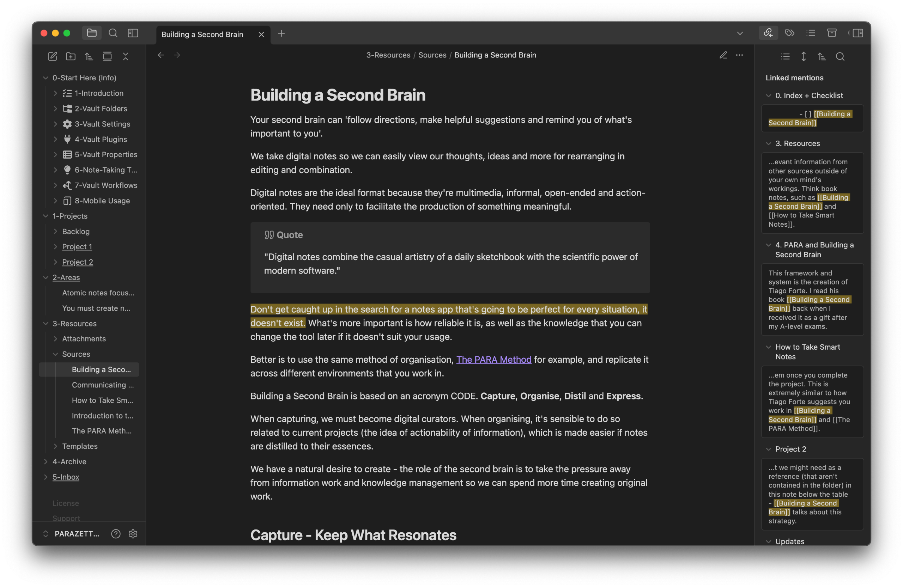Open the tab list dropdown chevron
Viewport: 903px width, 588px height.
tap(740, 33)
